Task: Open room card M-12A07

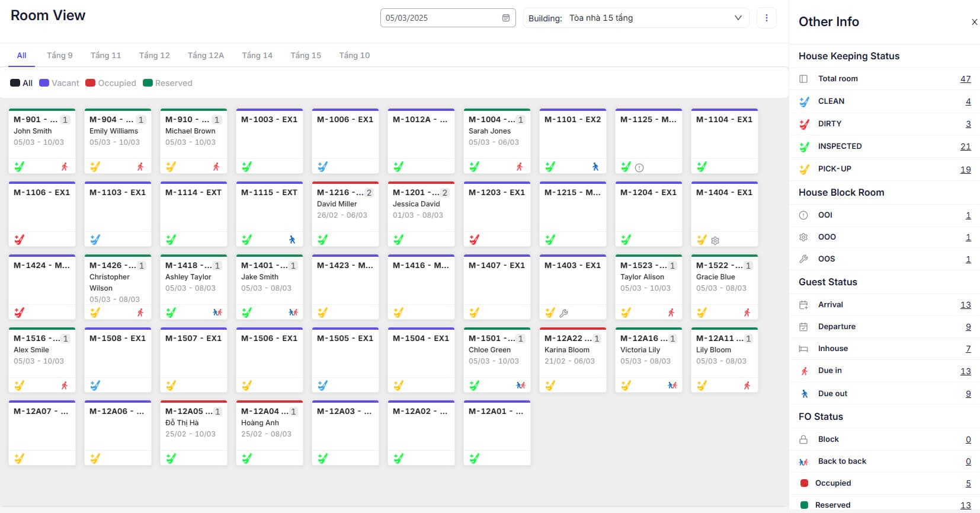Action: [42, 433]
